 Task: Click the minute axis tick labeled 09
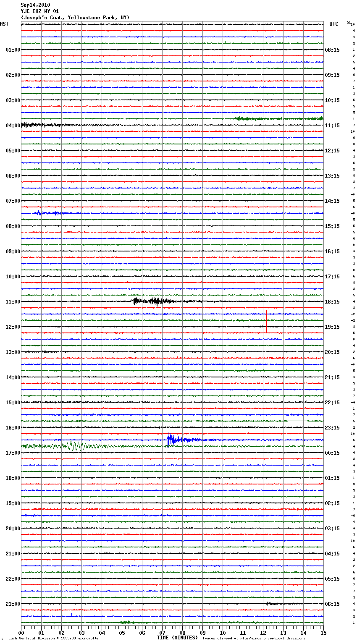coord(202,633)
